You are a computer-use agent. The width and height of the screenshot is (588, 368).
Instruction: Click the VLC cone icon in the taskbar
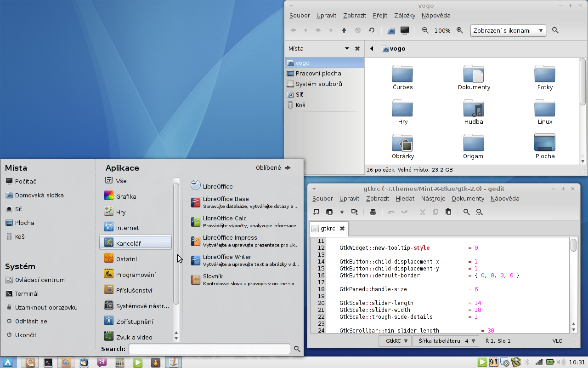(156, 362)
